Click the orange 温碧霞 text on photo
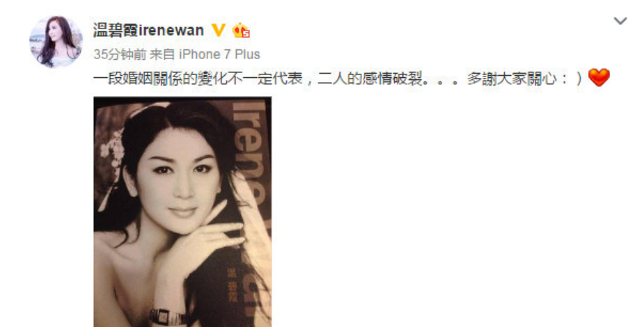 pos(233,285)
